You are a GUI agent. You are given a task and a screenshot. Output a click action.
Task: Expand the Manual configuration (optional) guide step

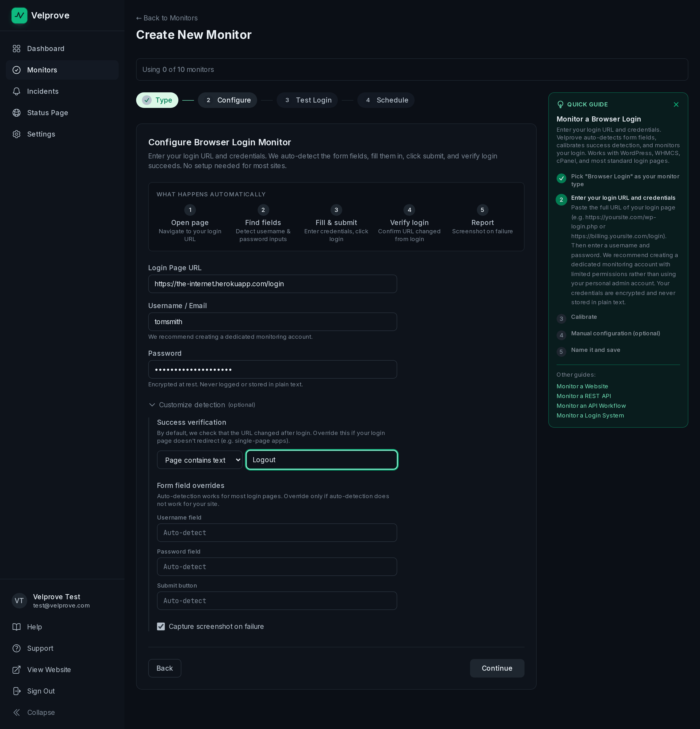click(616, 334)
